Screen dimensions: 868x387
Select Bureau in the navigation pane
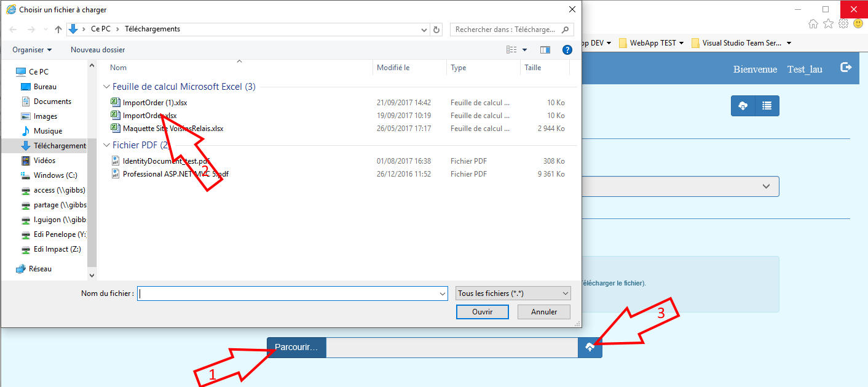coord(45,87)
